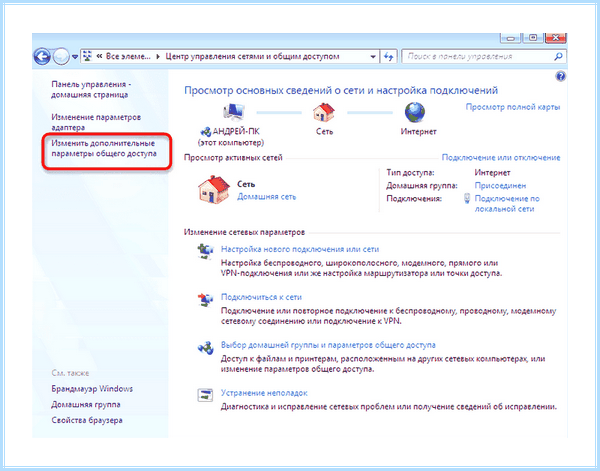
Task: Minimize the window
Action: tap(510, 38)
